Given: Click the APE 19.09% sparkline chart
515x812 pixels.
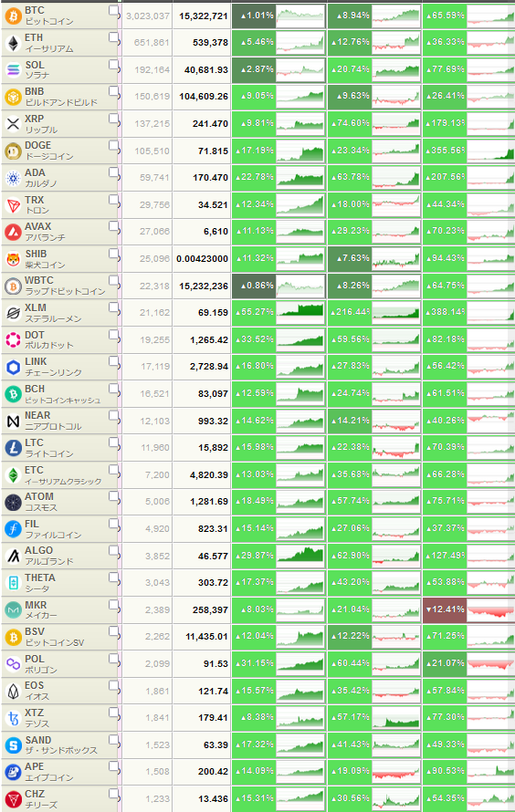Looking at the screenshot, I should pos(395,772).
